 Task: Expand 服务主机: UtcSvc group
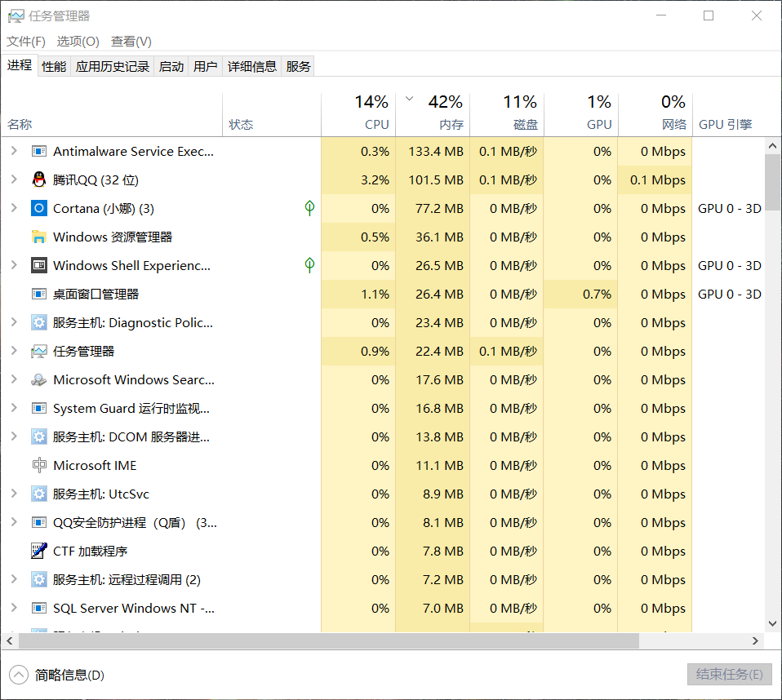pyautogui.click(x=14, y=494)
